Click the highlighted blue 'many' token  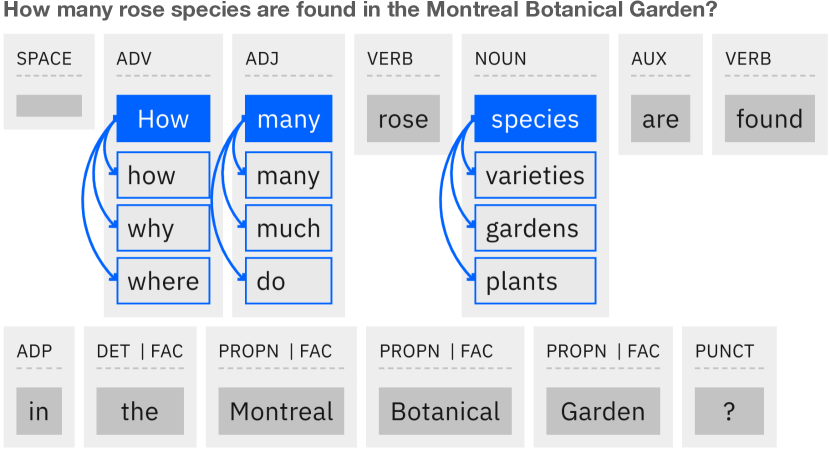click(288, 119)
